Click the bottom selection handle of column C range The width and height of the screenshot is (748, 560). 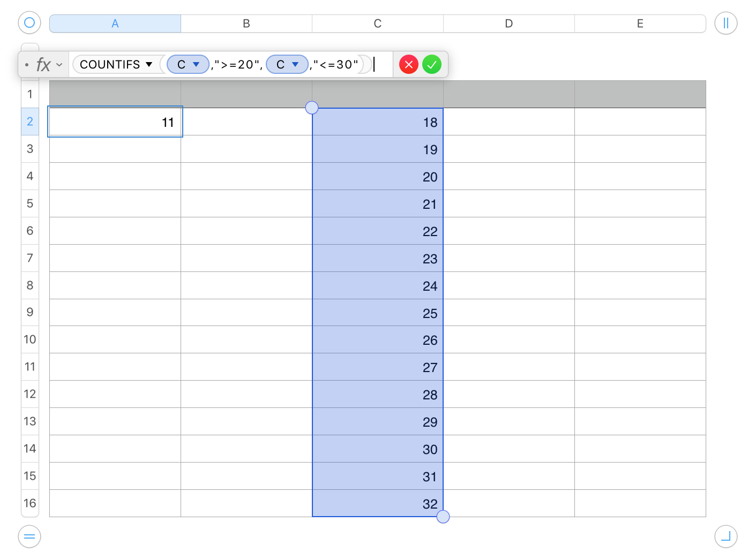pyautogui.click(x=443, y=517)
